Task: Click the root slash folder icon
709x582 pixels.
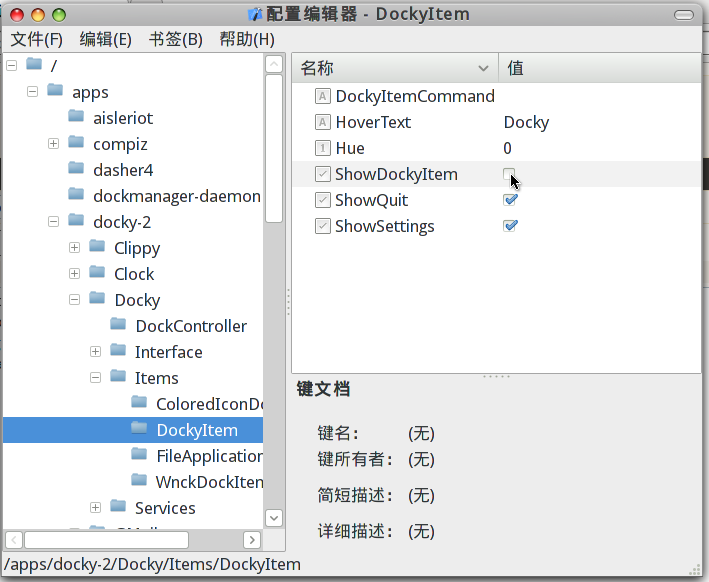Action: pos(34,64)
